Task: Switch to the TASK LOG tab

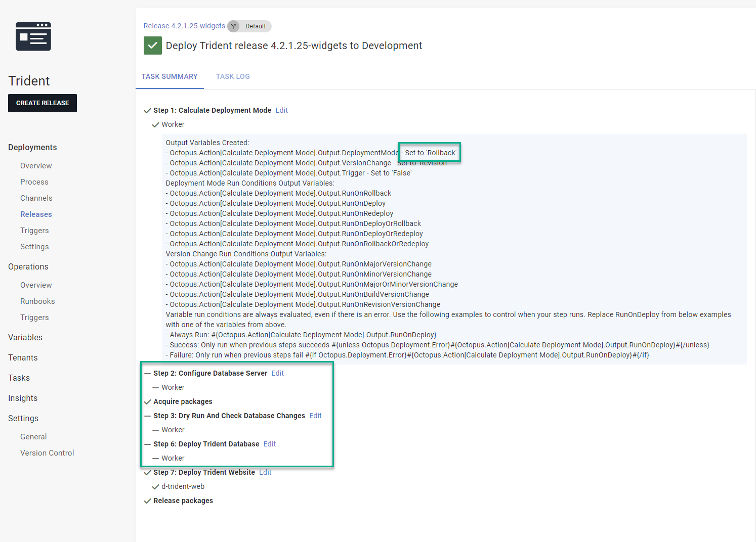Action: (x=233, y=76)
